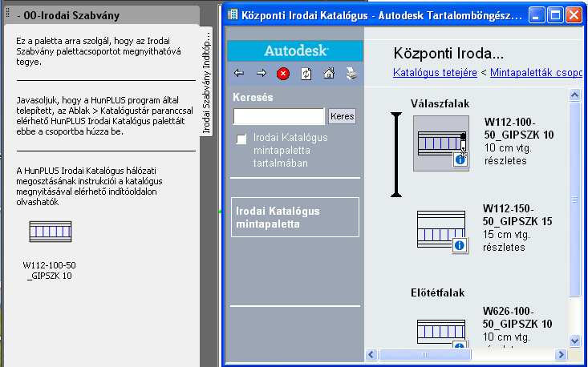The image size is (588, 367).
Task: Minimize the Központi Irodai Katalógus window
Action: coord(536,15)
